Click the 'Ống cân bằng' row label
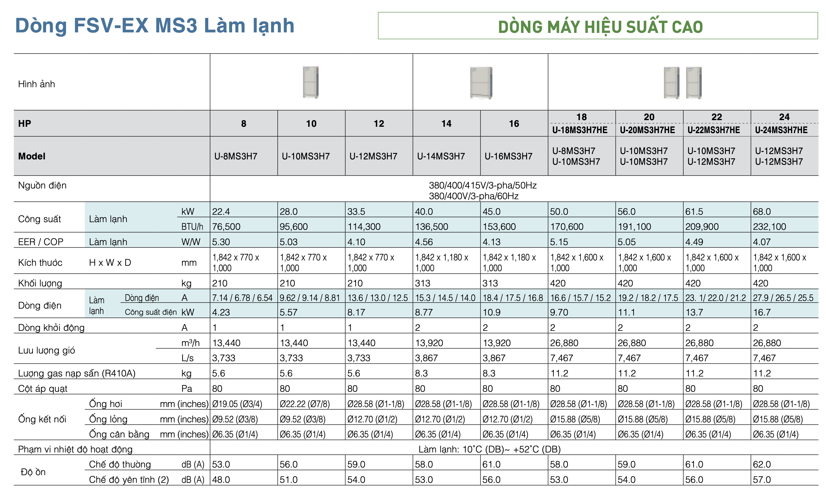The image size is (826, 504). pos(119,434)
